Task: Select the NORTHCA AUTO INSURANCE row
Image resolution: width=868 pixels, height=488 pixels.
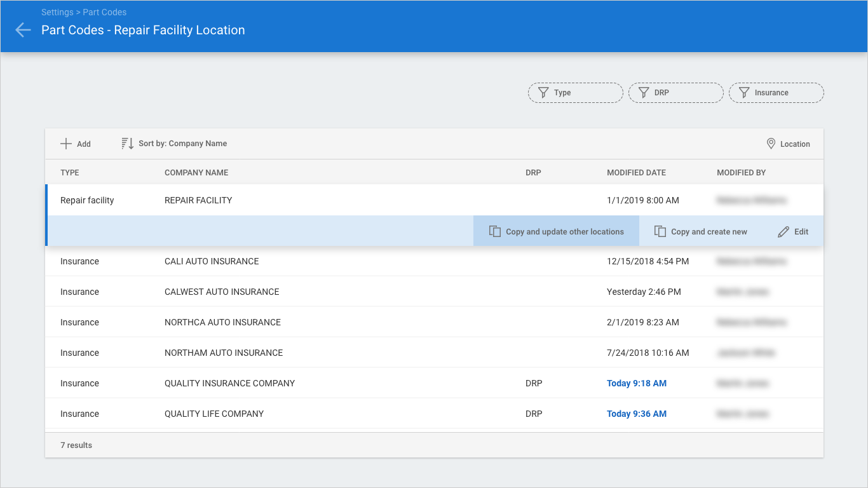Action: [x=222, y=322]
